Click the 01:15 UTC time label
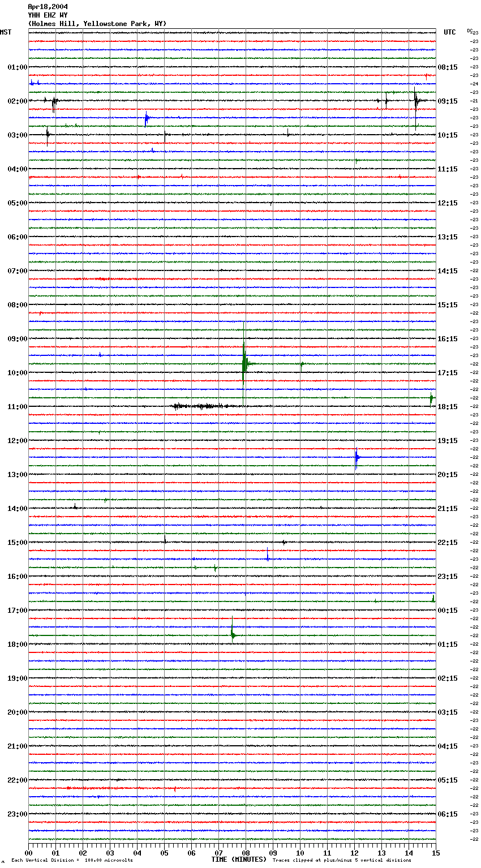Viewport: 481px width, 868px height. point(448,644)
